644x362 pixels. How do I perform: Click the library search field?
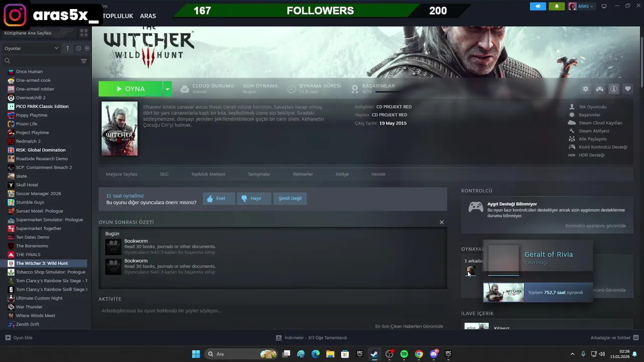[x=40, y=61]
